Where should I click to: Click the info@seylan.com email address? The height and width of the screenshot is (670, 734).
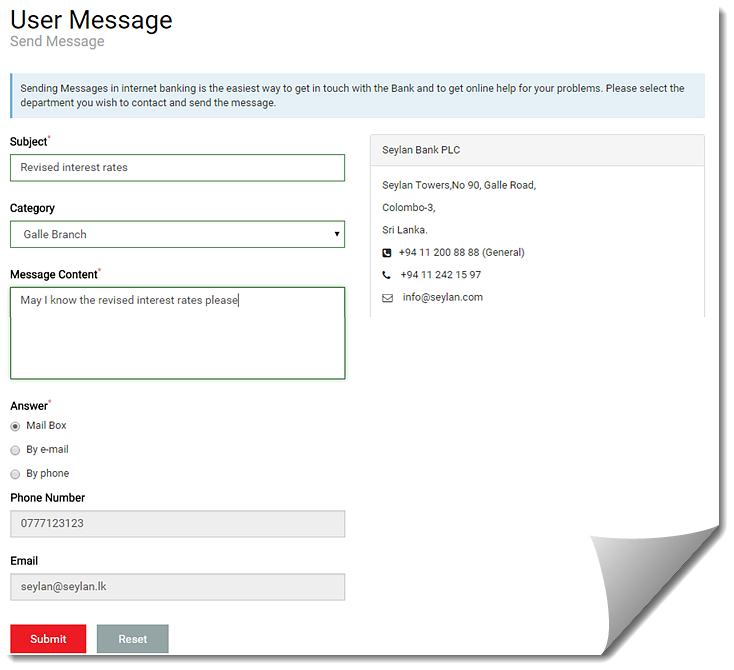442,297
